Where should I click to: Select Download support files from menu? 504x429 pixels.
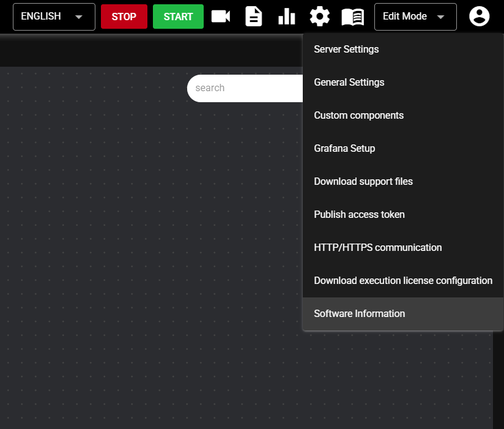pyautogui.click(x=363, y=181)
